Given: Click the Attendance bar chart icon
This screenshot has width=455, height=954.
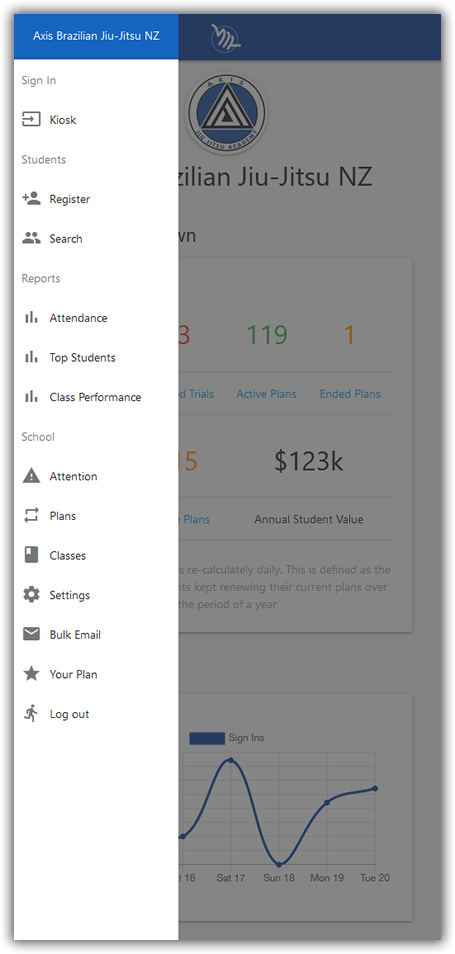Looking at the screenshot, I should [31, 318].
